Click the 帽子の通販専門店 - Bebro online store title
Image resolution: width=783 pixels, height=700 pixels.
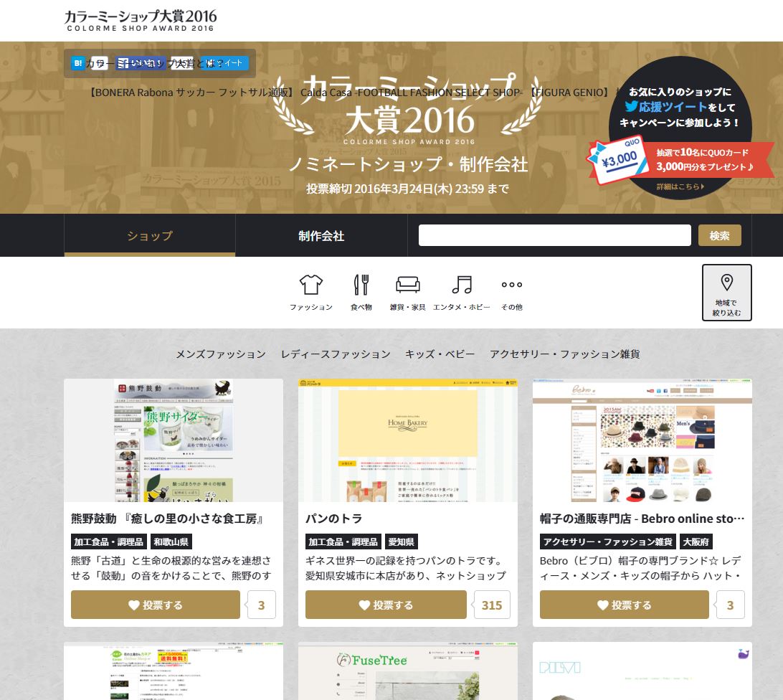point(642,519)
